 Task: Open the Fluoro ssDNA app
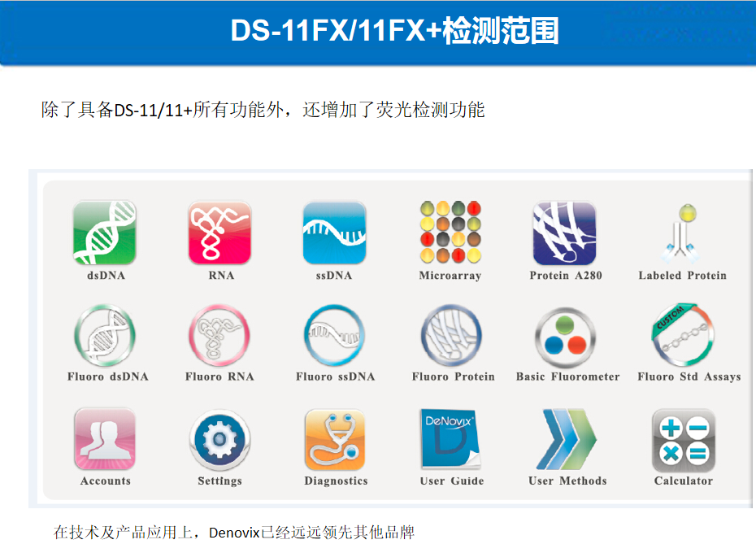[334, 335]
